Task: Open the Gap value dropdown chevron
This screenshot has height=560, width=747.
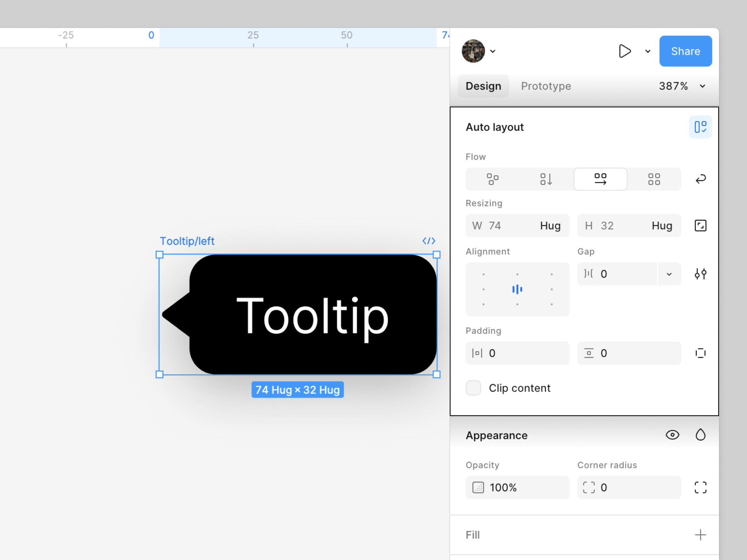Action: [x=669, y=274]
